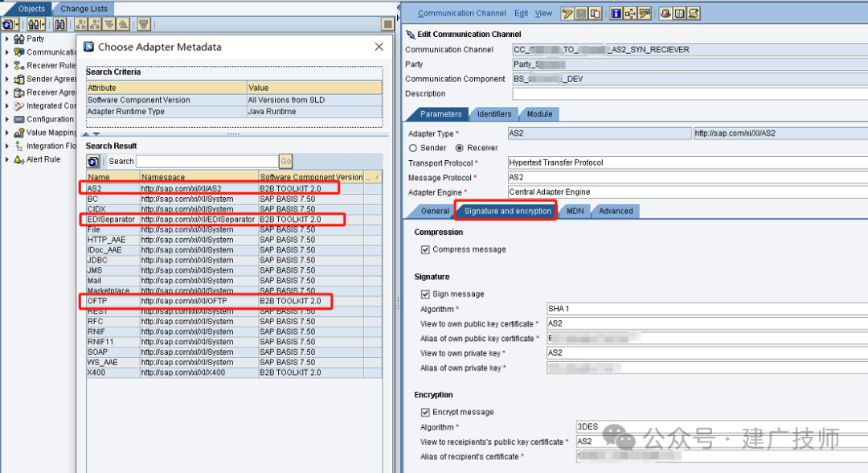
Task: Click the refresh icon beside Search label
Action: point(93,161)
